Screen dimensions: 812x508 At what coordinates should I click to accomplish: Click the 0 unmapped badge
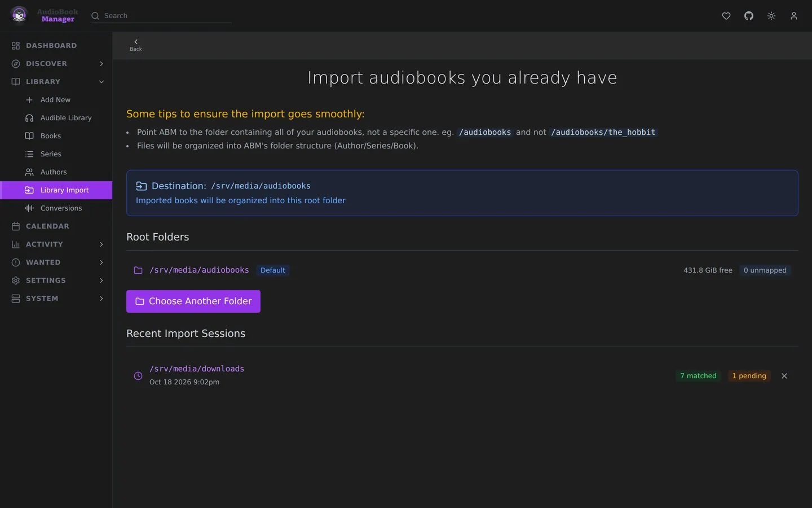click(x=765, y=270)
